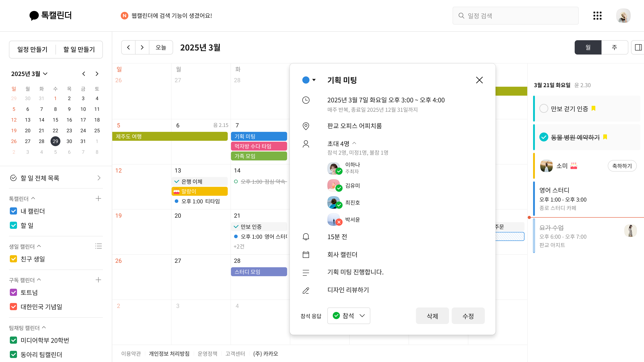
Task: Open the profile avatar menu
Action: coord(623,16)
